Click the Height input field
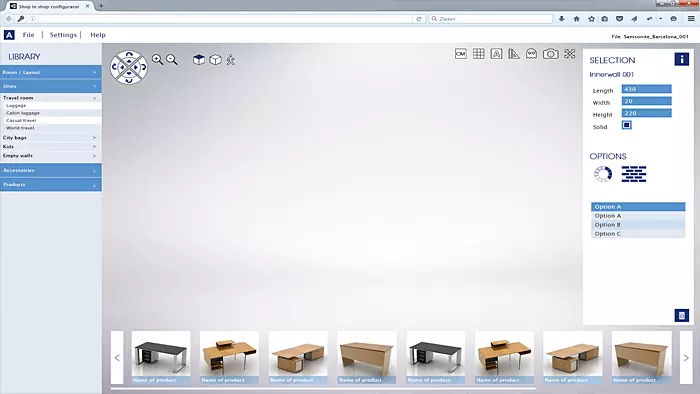The image size is (700, 394). (646, 113)
